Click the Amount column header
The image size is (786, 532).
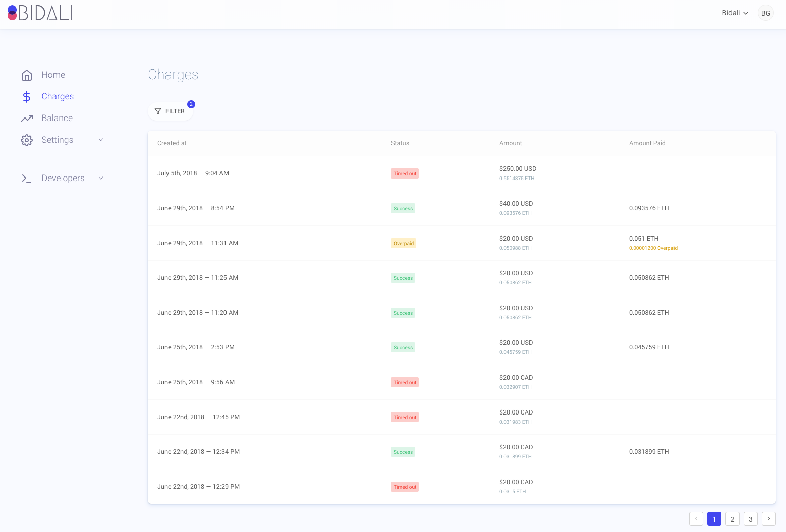(x=511, y=143)
